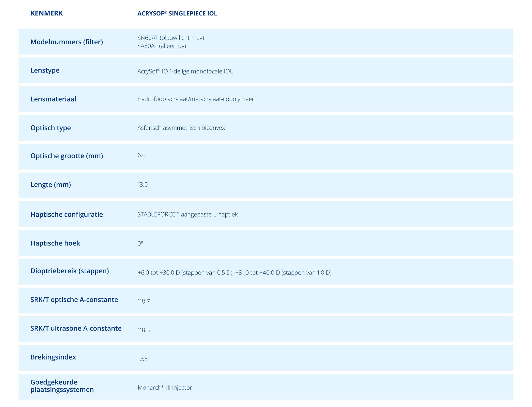
Task: Select the Lenstype row label
Action: [x=45, y=71]
